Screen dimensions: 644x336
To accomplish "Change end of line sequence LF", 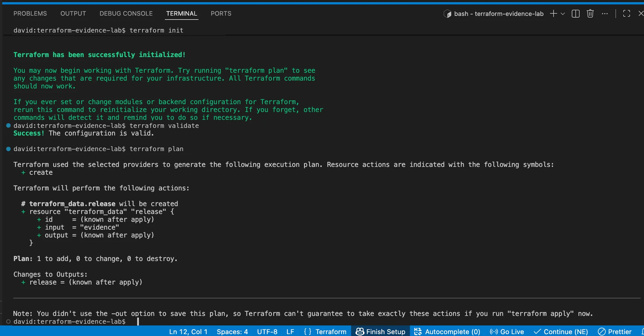I will coord(290,331).
